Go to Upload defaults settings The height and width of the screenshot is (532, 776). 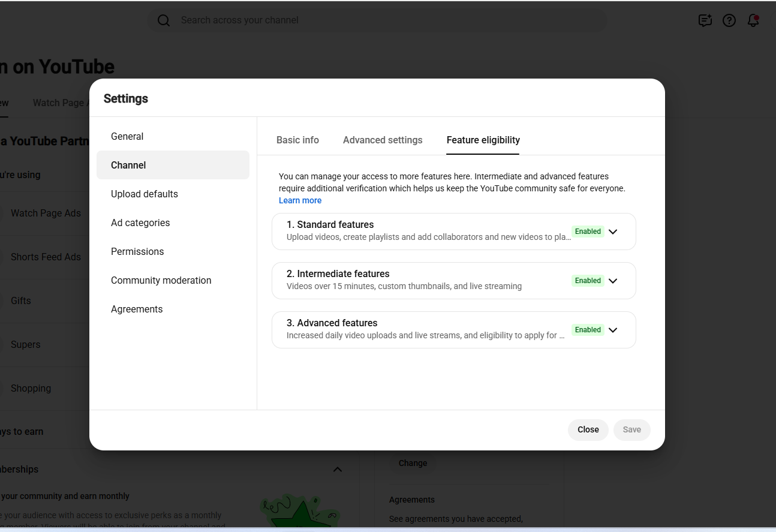click(173, 194)
